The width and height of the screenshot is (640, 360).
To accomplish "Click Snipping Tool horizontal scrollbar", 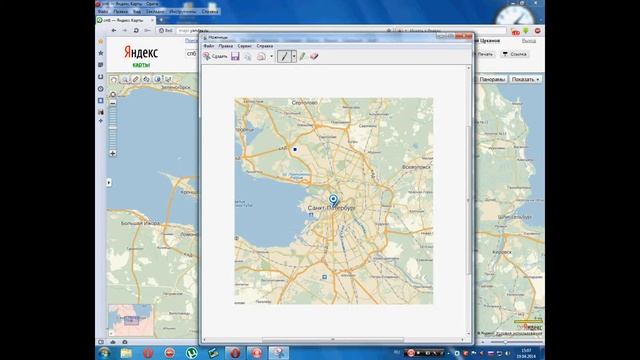I will click(333, 340).
